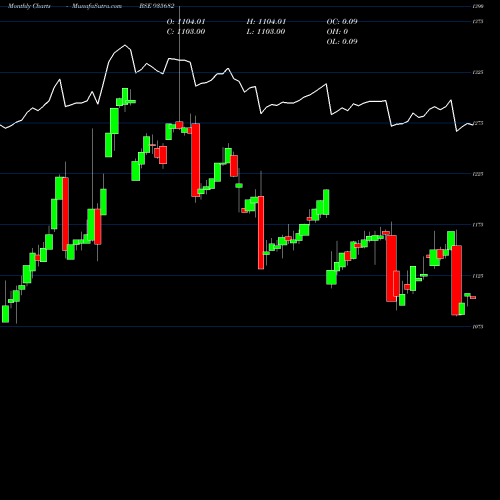Open the MunafaSutra.com label
500x500 pixels.
(97, 6)
